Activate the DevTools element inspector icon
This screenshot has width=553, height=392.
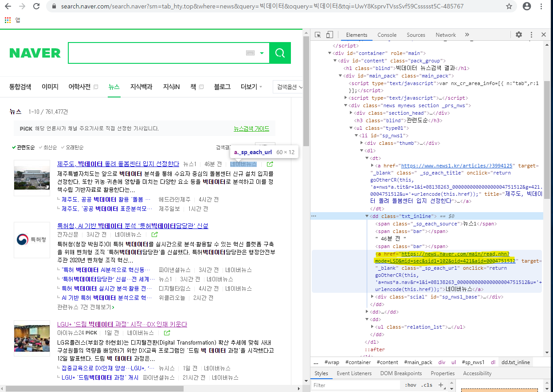pyautogui.click(x=318, y=35)
